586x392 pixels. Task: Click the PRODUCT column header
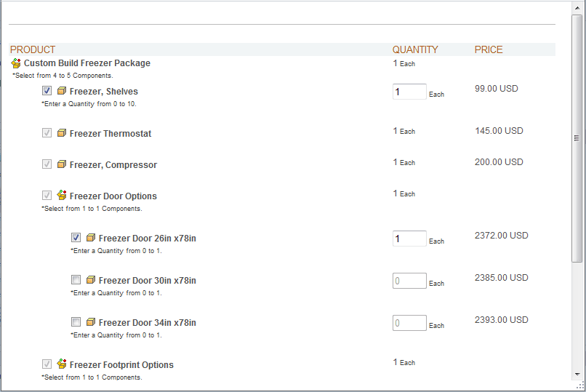(33, 49)
